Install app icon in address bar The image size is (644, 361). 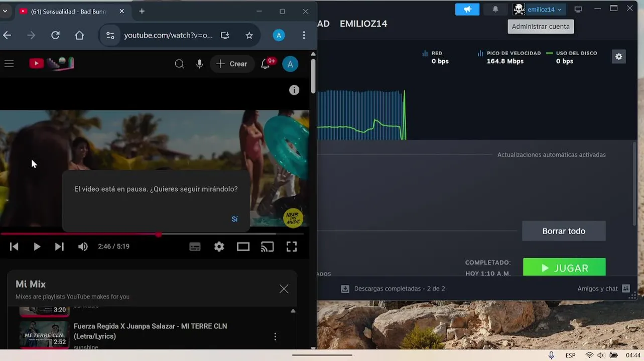click(225, 35)
